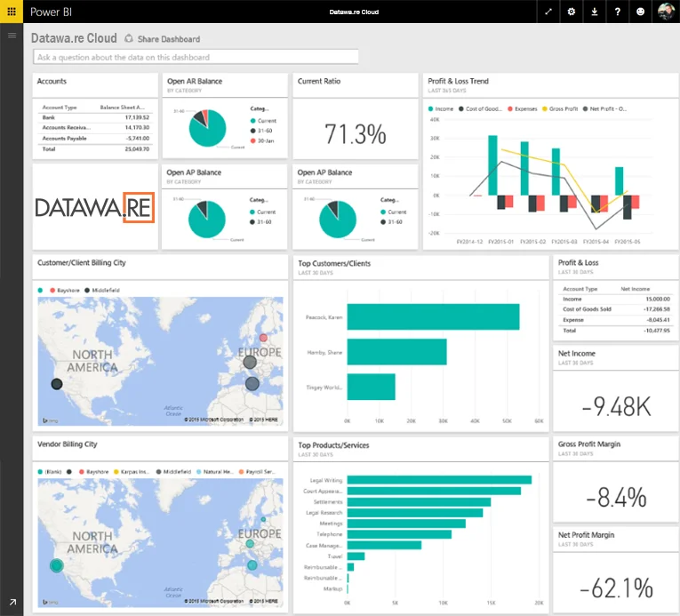Click the Telephone bar in products chart
Screen dimensions: 680x616
point(399,534)
